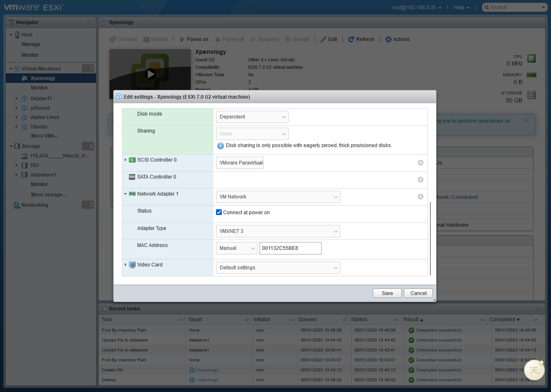
Task: Remove SCSI Controller 0 using its X icon
Action: tap(420, 163)
